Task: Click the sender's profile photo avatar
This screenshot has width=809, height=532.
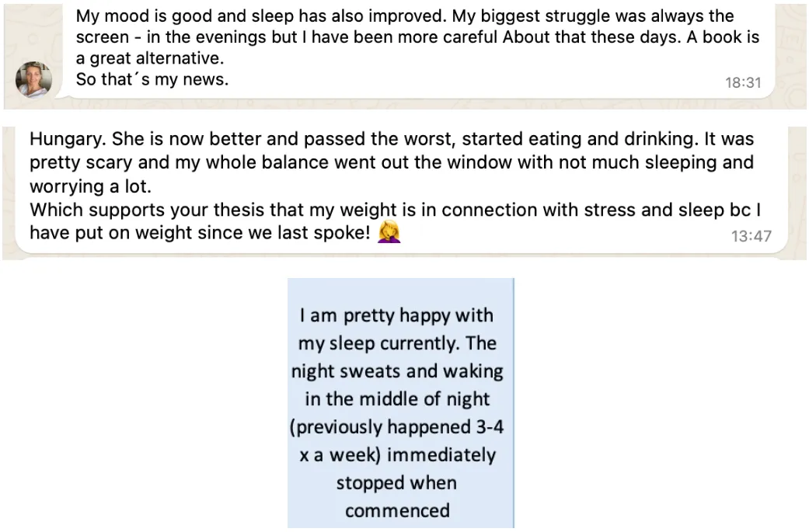Action: 34,79
